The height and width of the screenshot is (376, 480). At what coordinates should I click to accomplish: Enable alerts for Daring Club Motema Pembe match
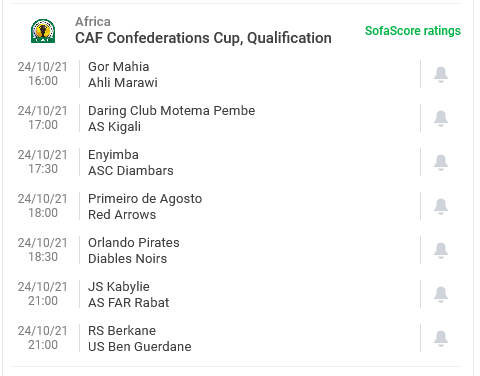pyautogui.click(x=441, y=118)
